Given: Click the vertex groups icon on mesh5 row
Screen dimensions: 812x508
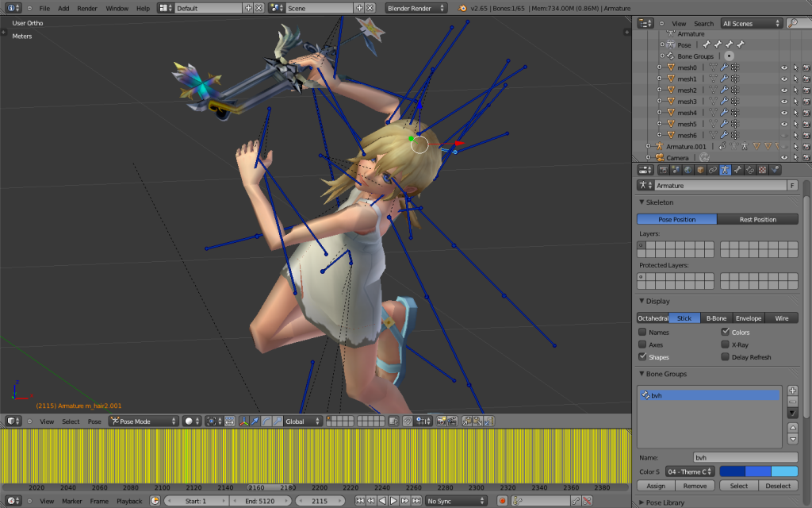Looking at the screenshot, I should pyautogui.click(x=735, y=124).
